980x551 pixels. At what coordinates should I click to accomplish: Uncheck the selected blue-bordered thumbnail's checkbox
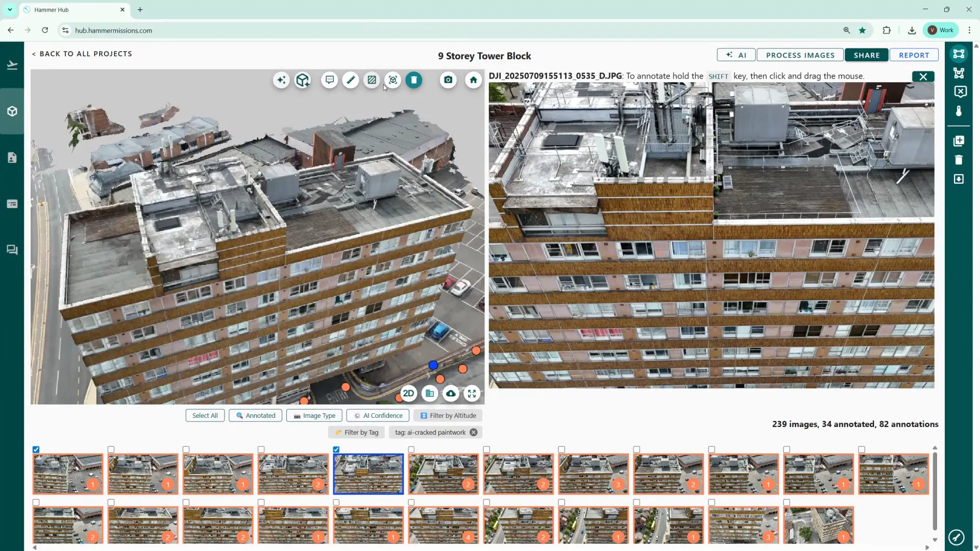(336, 449)
